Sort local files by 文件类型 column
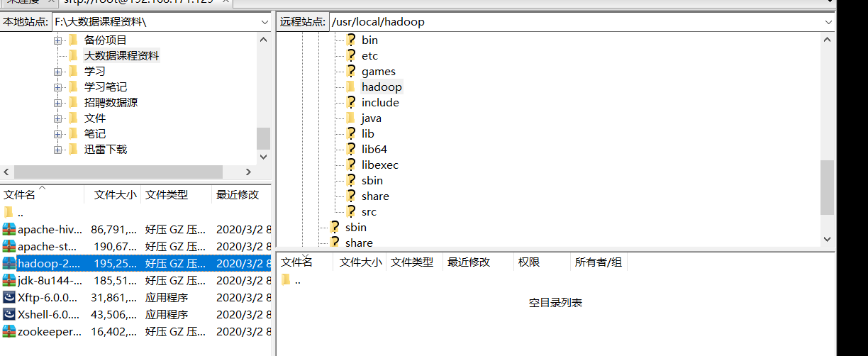 [x=177, y=194]
